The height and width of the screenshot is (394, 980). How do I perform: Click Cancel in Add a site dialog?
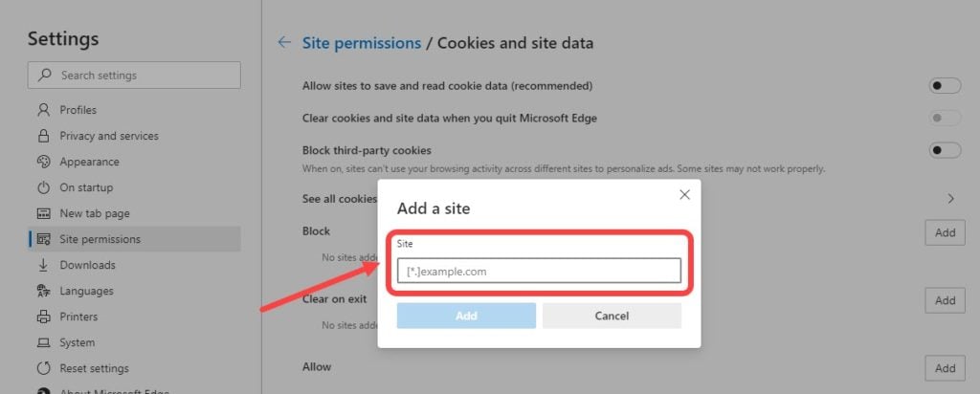point(612,316)
